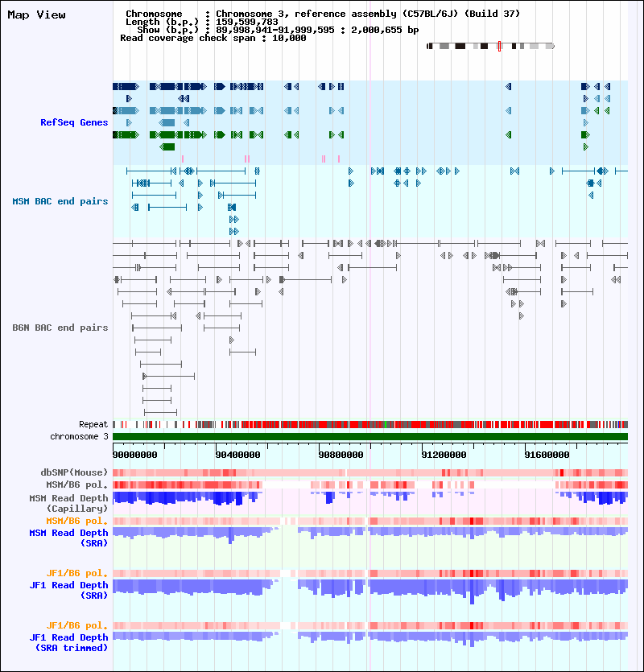Click the Repeat track label

point(93,425)
